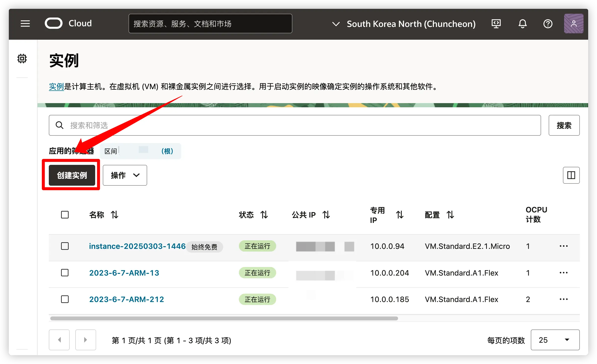This screenshot has width=597, height=364.
Task: Select the instance-20250303-1446 row checkbox
Action: [x=65, y=246]
